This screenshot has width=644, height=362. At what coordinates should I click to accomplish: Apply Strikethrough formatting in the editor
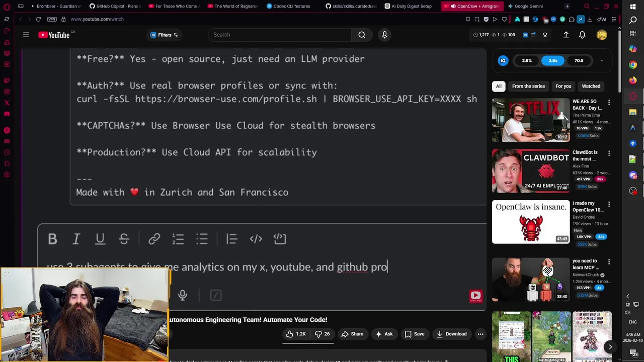click(x=124, y=239)
